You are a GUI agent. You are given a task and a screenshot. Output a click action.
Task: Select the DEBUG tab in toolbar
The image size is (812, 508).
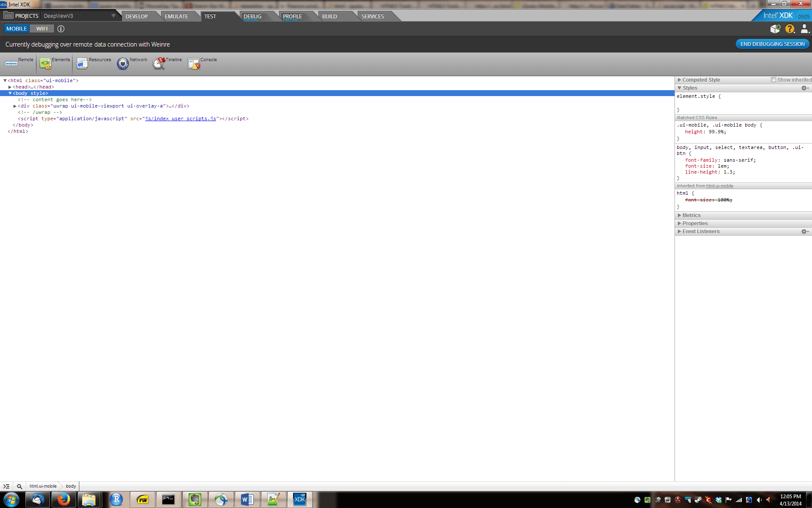pos(252,16)
